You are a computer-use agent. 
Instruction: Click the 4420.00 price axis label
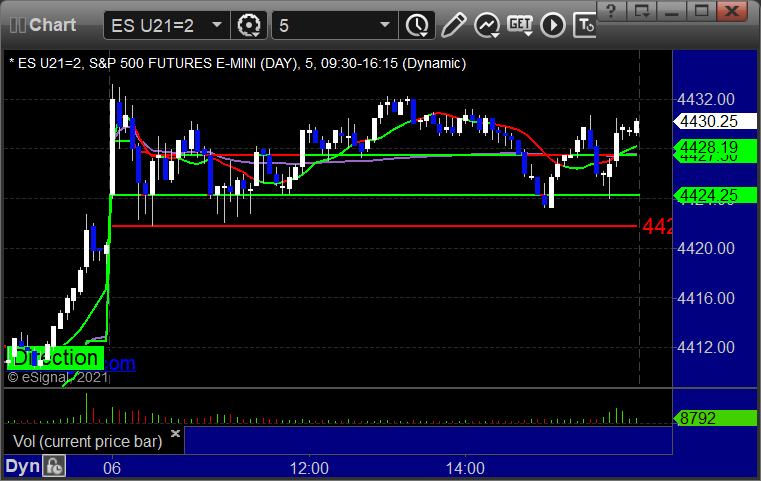706,249
